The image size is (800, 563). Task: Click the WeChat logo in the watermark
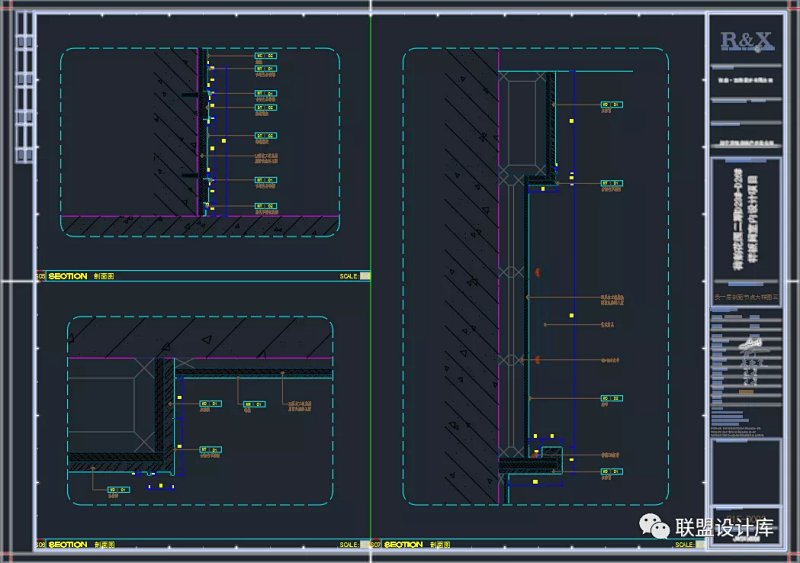click(x=655, y=526)
